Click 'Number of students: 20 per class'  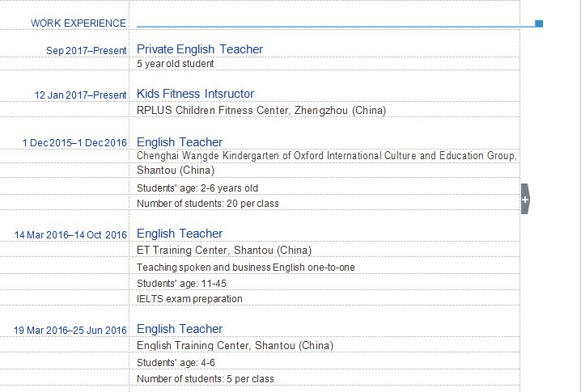(x=208, y=204)
